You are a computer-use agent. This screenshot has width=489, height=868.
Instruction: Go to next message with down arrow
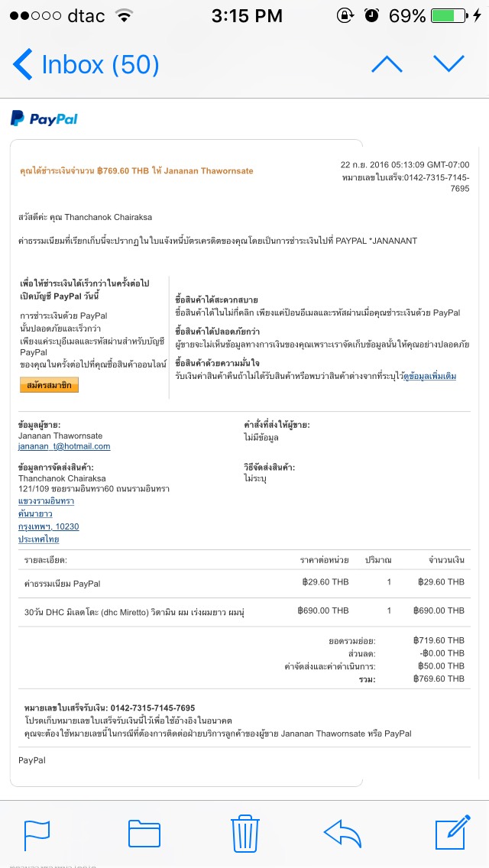[x=449, y=64]
